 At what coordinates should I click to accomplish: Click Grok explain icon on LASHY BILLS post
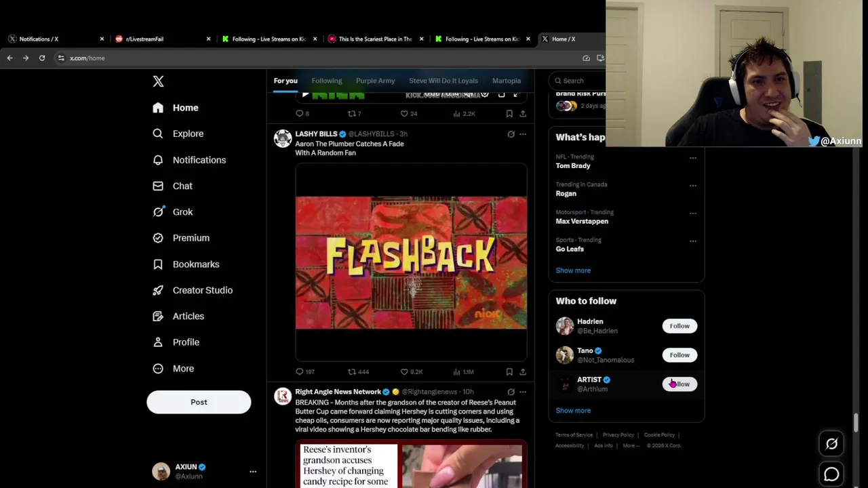click(511, 134)
